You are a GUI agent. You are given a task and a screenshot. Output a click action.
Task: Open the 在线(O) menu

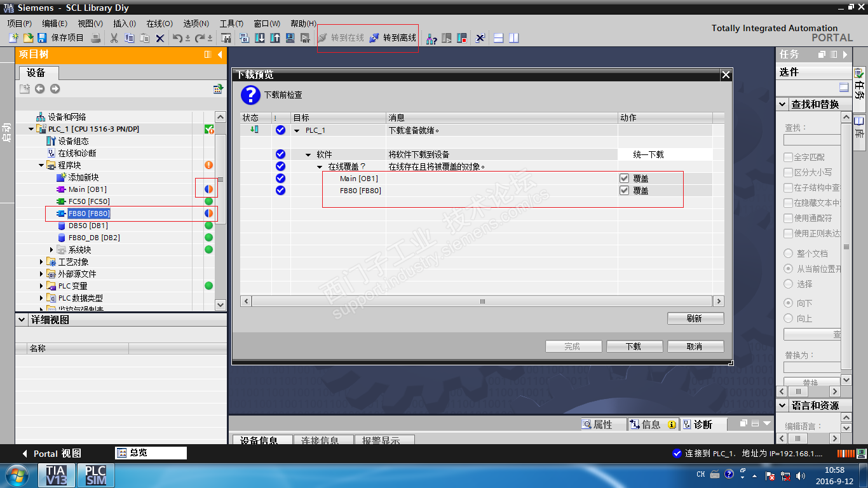(159, 24)
